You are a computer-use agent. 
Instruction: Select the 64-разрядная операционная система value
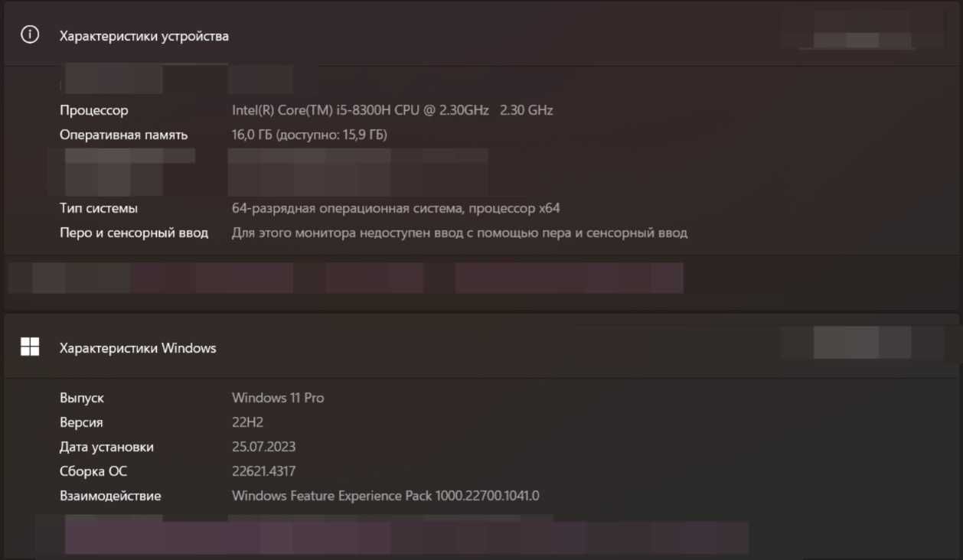(x=396, y=208)
